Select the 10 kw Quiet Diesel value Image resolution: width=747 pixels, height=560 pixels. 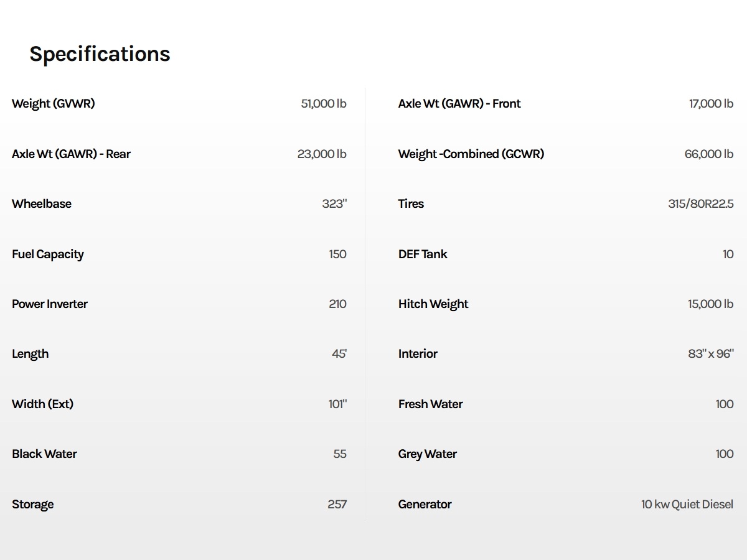[687, 505]
